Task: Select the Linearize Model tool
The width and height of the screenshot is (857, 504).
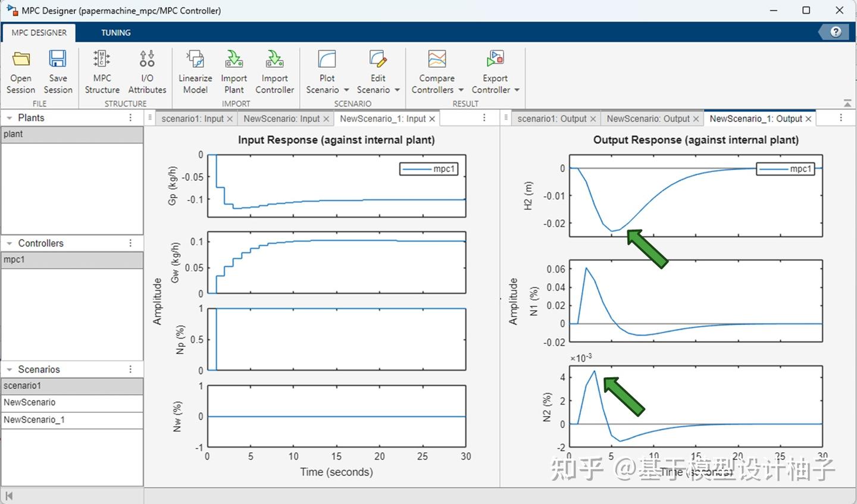Action: (195, 71)
